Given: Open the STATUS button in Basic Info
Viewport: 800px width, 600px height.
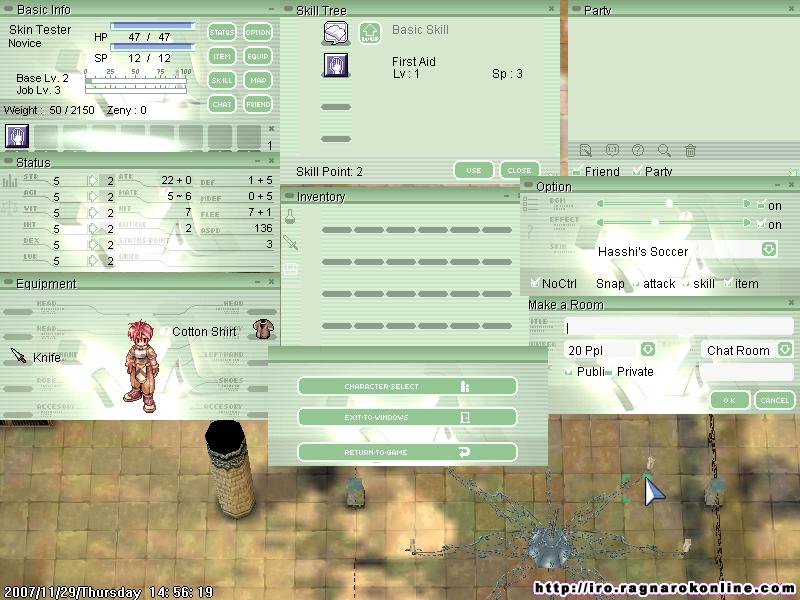Looking at the screenshot, I should (x=222, y=32).
